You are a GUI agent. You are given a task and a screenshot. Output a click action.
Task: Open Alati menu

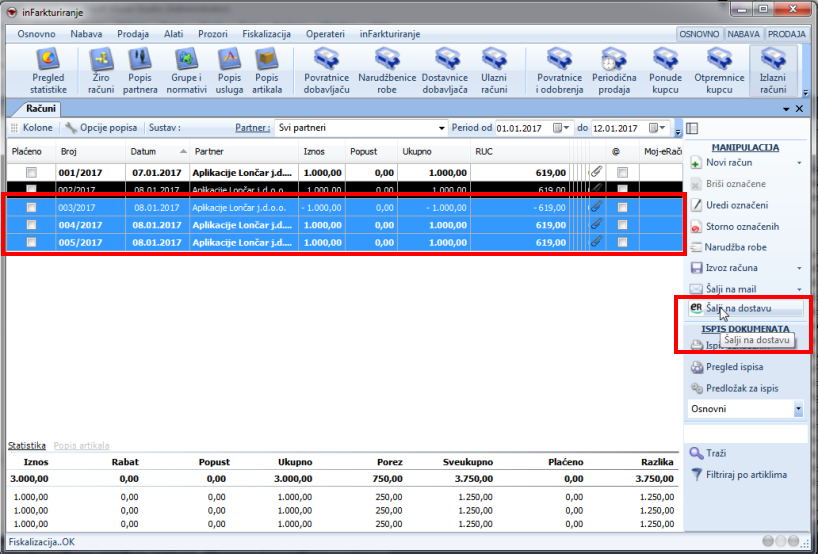(174, 34)
